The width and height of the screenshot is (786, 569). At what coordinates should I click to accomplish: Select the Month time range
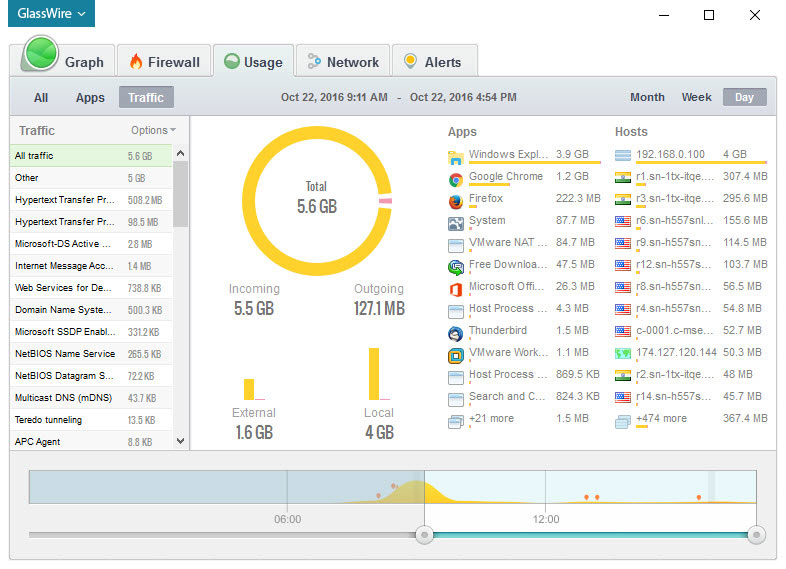647,97
